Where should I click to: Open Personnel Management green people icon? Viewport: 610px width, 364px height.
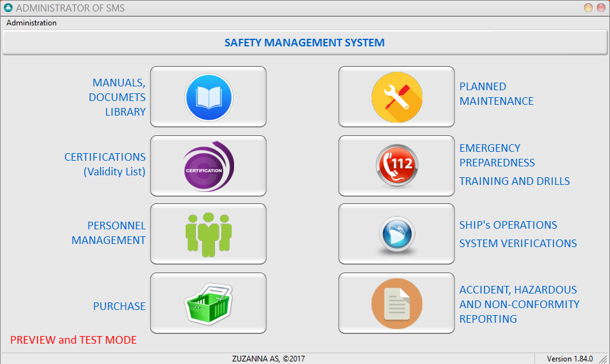coord(208,234)
